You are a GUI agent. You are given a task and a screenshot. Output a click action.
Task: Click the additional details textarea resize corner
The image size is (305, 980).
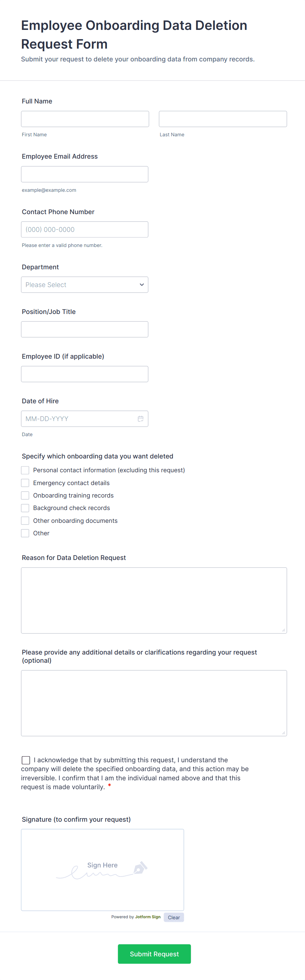click(283, 732)
